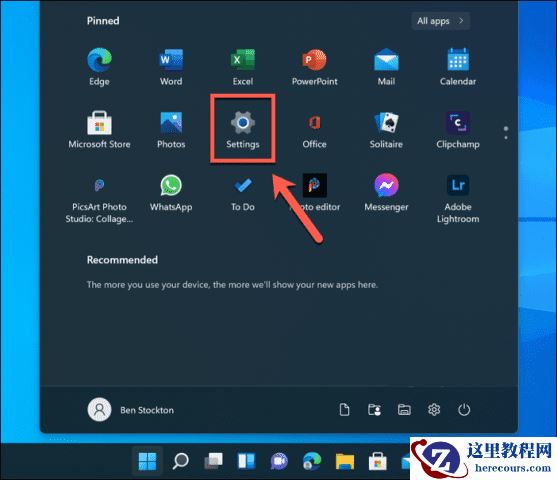Launch Edge from the taskbar
Screen dimensions: 557x480
pyautogui.click(x=312, y=461)
